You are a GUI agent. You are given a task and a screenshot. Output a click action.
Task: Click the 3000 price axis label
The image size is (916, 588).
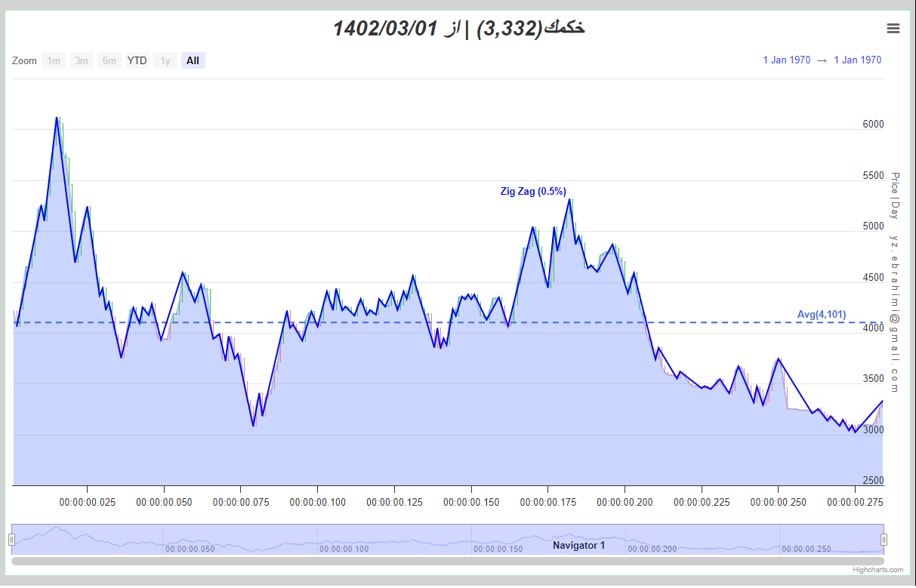pos(873,430)
